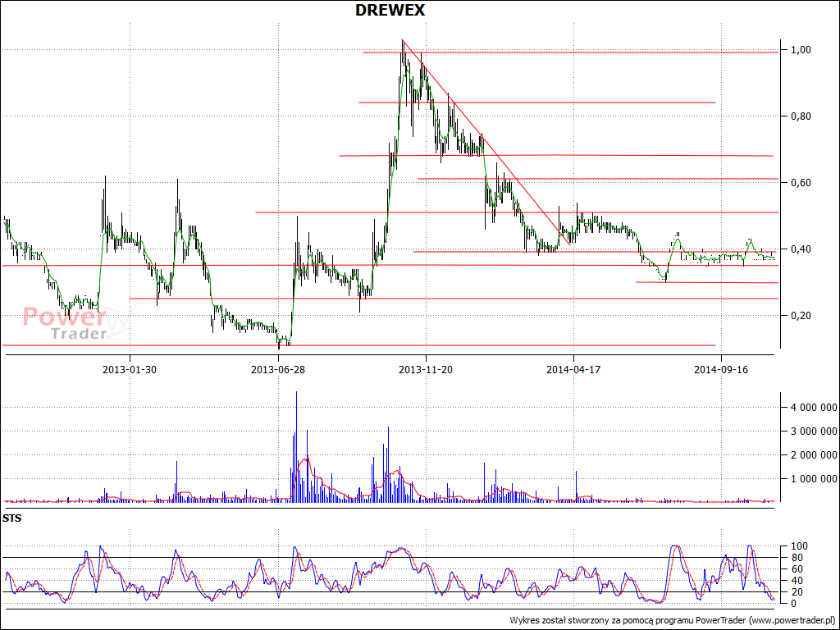840x630 pixels.
Task: Click the 40 level on STS axis
Action: pyautogui.click(x=798, y=581)
